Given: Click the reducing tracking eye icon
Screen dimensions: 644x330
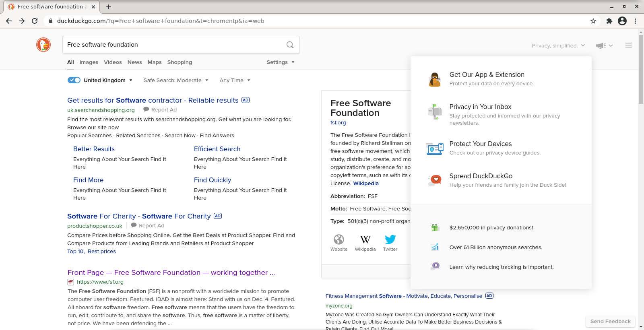Looking at the screenshot, I should coord(435,266).
